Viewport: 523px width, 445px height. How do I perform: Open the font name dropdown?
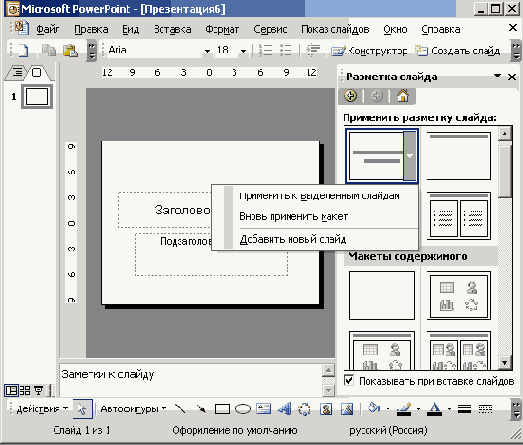pyautogui.click(x=207, y=51)
